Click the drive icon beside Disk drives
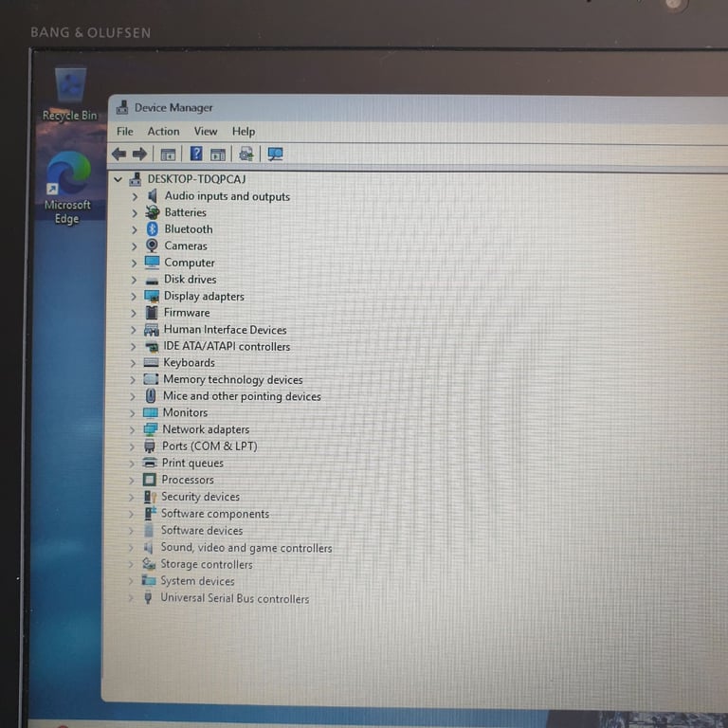Viewport: 728px width, 728px height. 152,281
